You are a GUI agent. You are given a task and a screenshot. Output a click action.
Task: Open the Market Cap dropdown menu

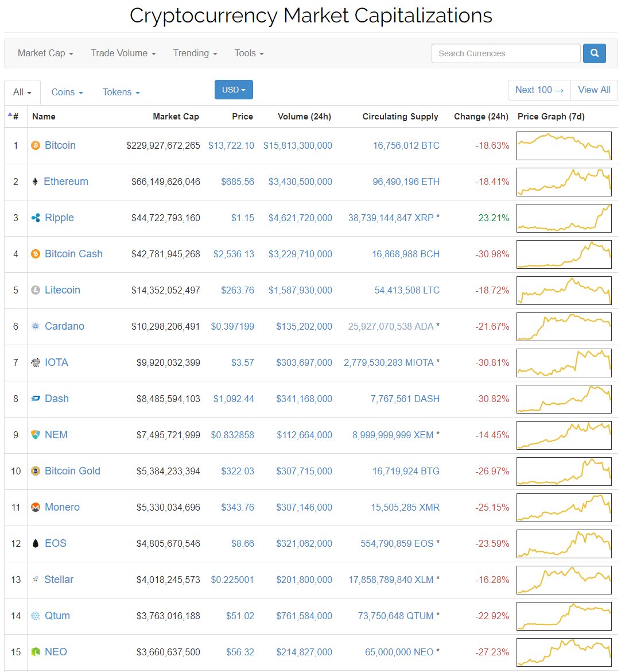(45, 53)
